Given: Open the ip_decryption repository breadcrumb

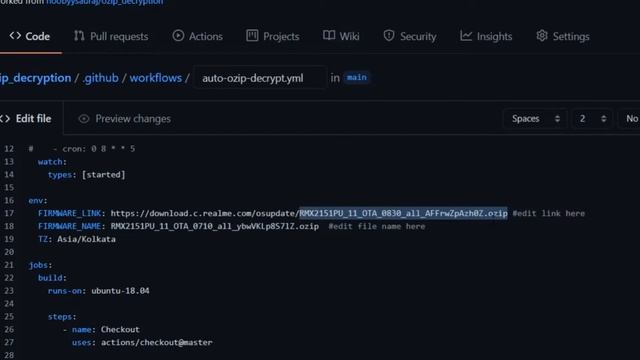Looking at the screenshot, I should point(35,78).
